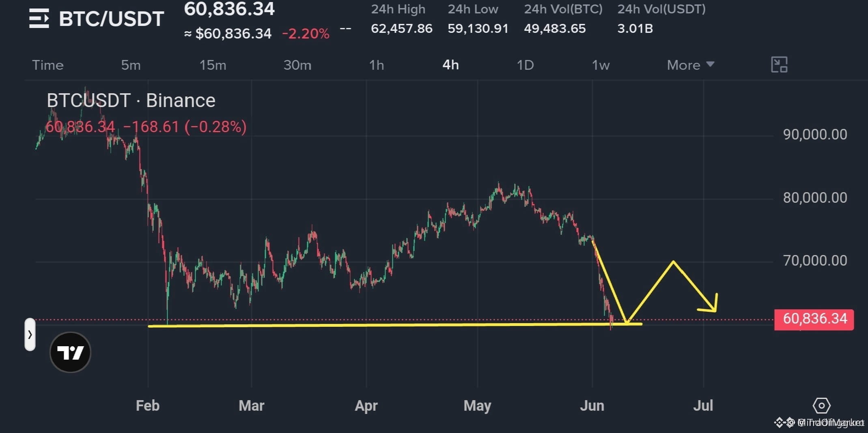Click the TradingView logo badge
The width and height of the screenshot is (868, 433).
coord(70,352)
